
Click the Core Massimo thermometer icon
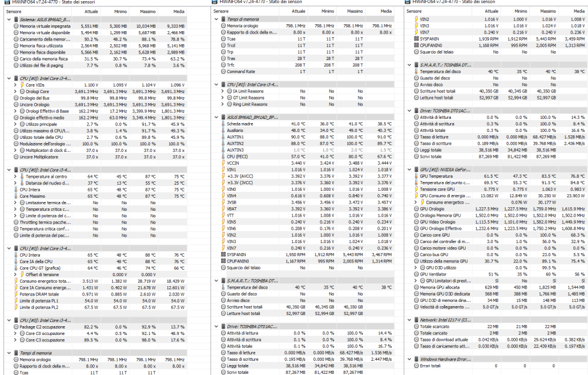pos(16,196)
